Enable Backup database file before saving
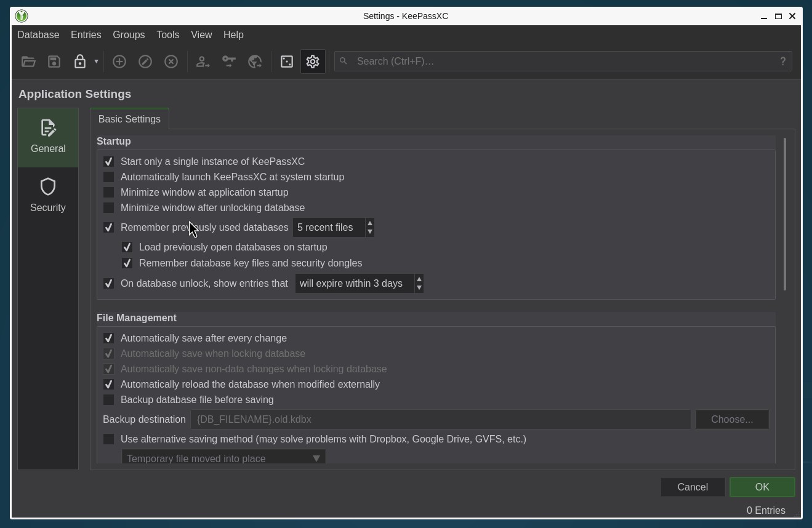812x528 pixels. click(x=108, y=399)
